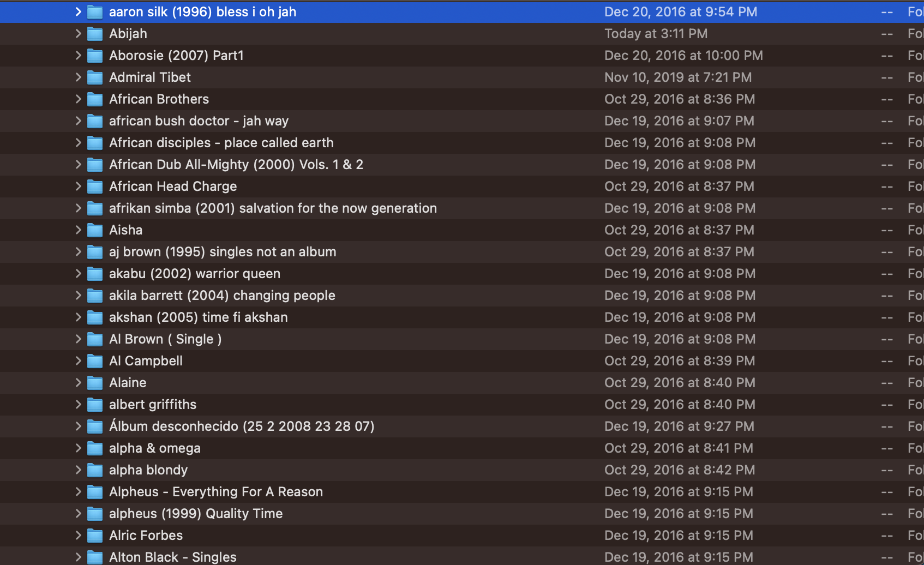
Task: Click the folder icon for Abijah
Action: pos(95,34)
